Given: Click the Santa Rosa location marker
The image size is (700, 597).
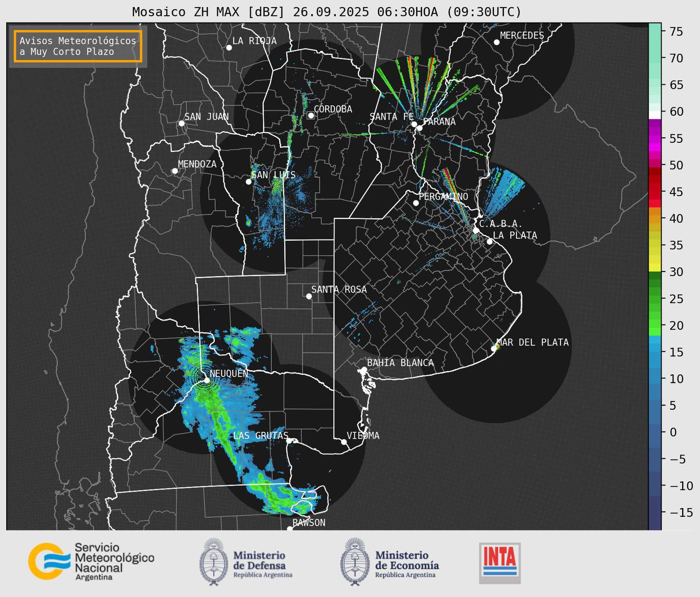Looking at the screenshot, I should pyautogui.click(x=309, y=296).
